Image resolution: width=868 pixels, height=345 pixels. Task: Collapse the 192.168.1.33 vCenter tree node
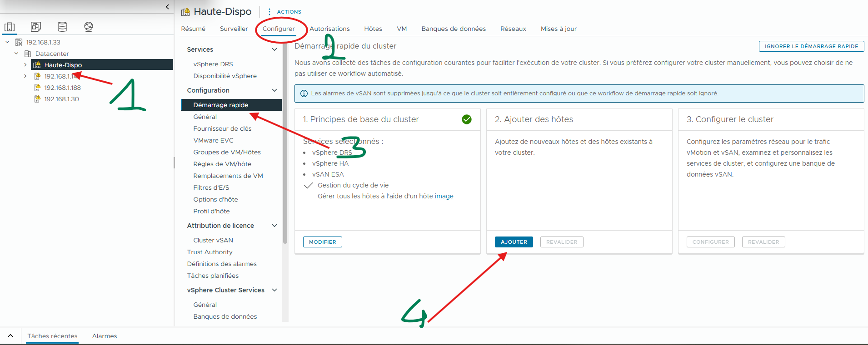tap(7, 42)
